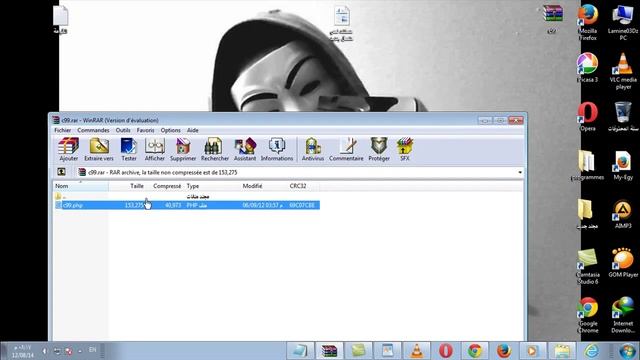Viewport: 640px width, 360px height.
Task: Open the Commandes menu
Action: [93, 130]
